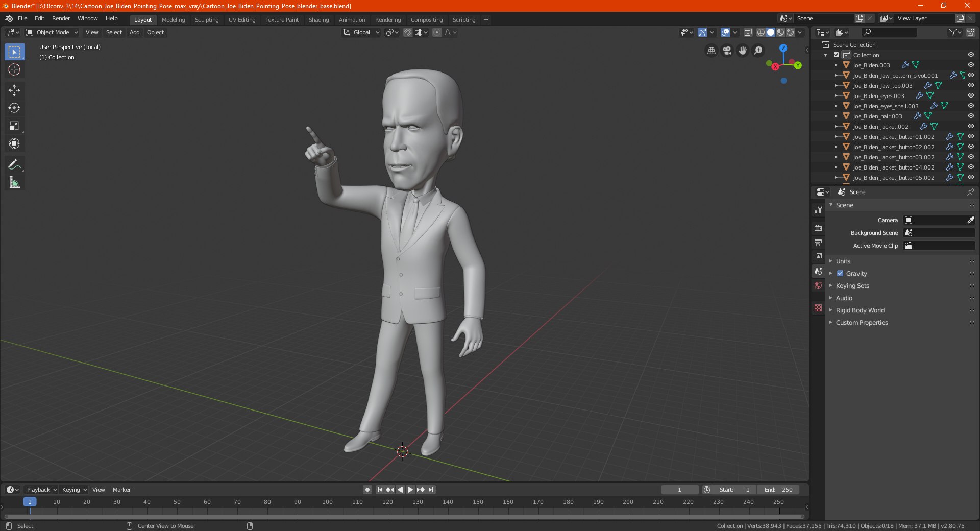This screenshot has width=980, height=531.
Task: Toggle camera view in viewport
Action: (727, 51)
